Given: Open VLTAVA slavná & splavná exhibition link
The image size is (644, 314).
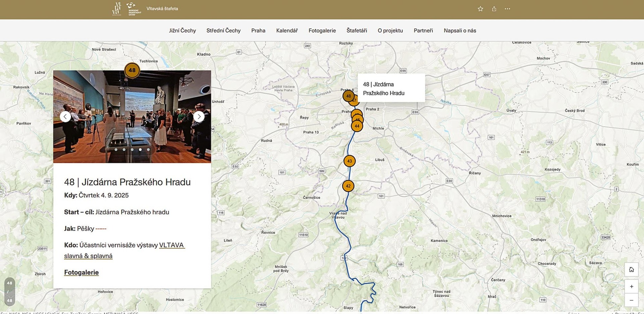Looking at the screenshot, I should 124,250.
